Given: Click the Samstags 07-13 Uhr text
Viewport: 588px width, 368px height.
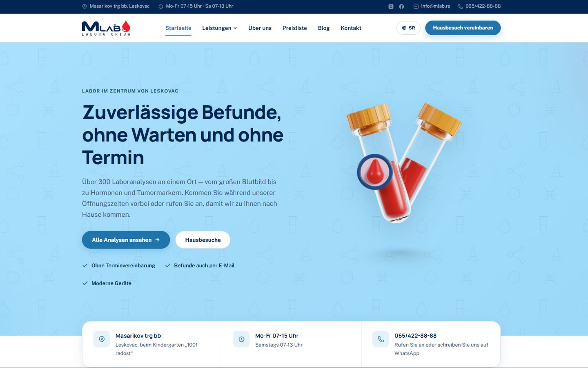Looking at the screenshot, I should [x=279, y=345].
